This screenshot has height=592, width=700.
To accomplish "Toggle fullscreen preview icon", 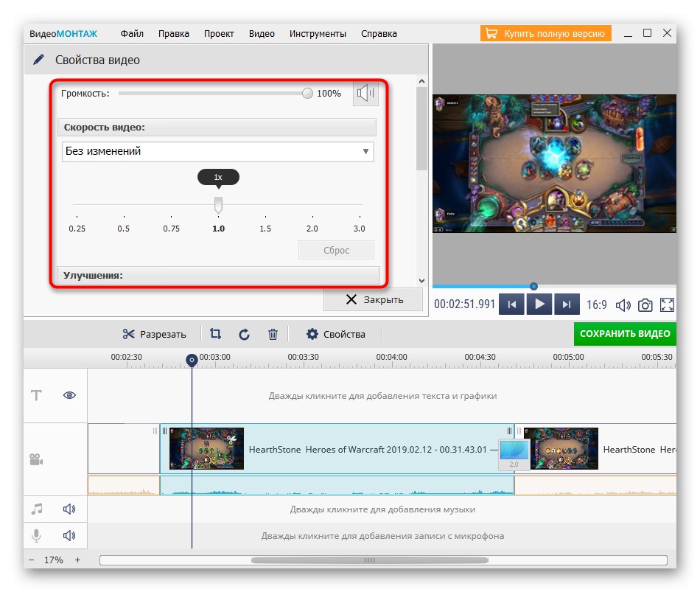I will pos(667,305).
